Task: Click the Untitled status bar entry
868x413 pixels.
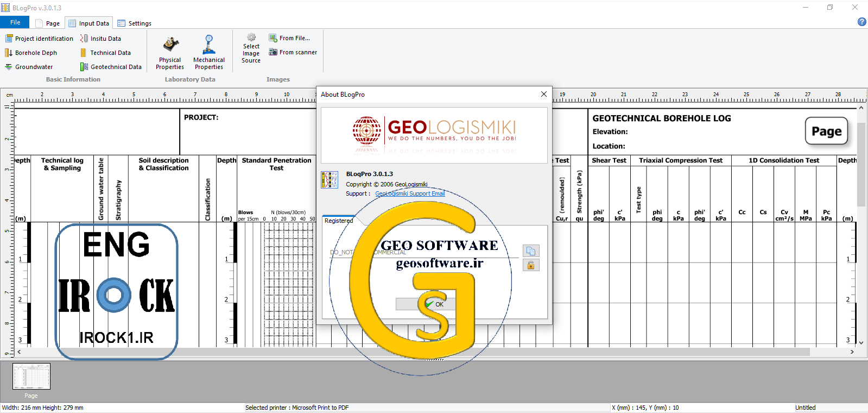Action: coord(806,408)
